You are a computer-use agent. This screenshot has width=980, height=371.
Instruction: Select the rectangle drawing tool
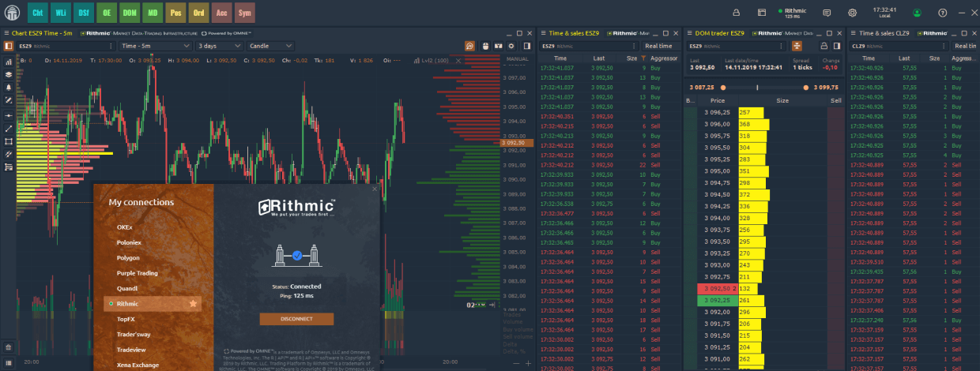pyautogui.click(x=9, y=141)
